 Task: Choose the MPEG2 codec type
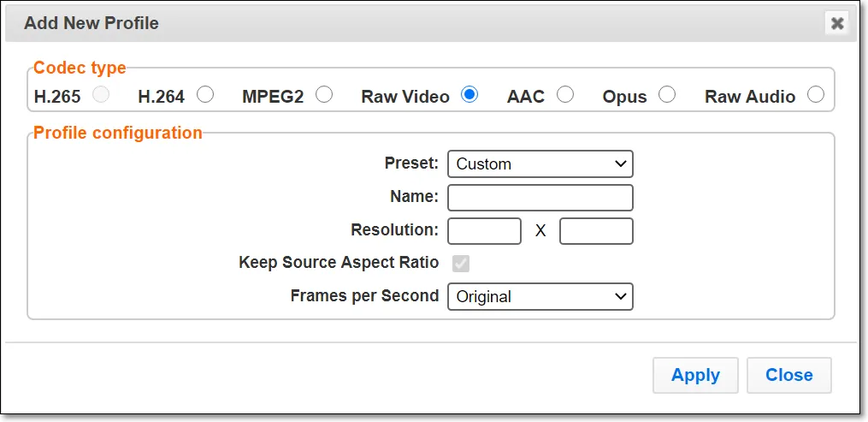324,95
